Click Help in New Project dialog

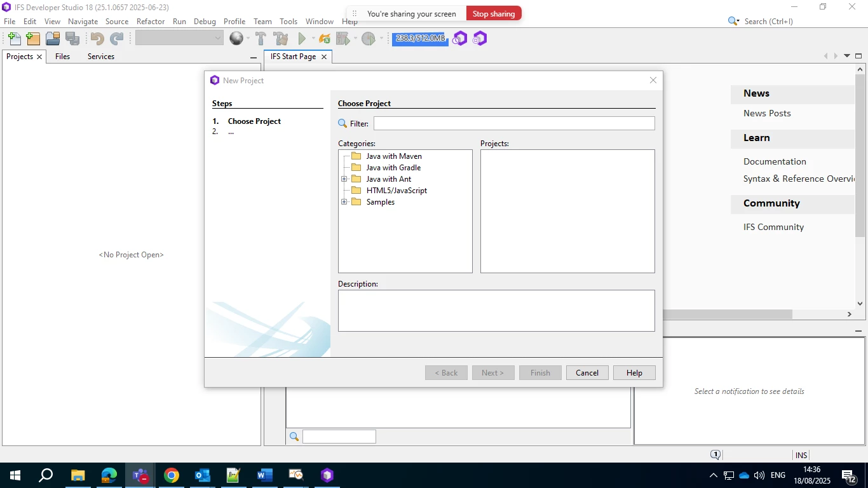[x=634, y=373]
